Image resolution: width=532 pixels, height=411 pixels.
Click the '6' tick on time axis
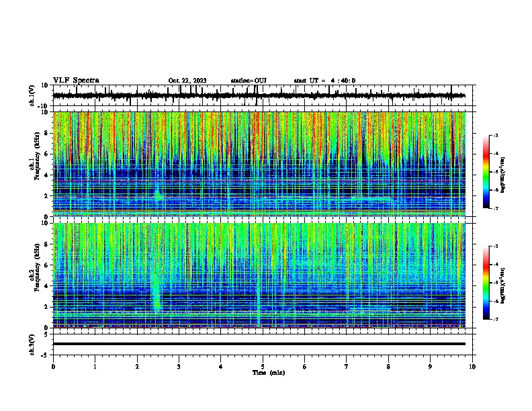pyautogui.click(x=305, y=367)
